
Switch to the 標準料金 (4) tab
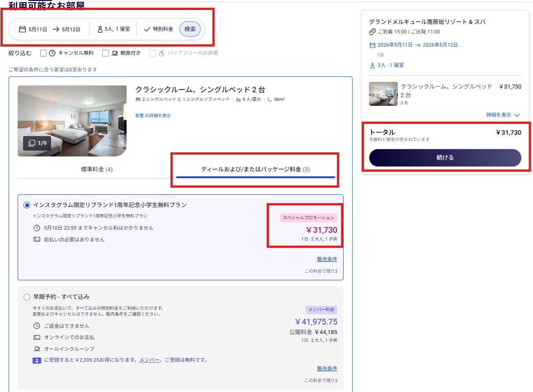97,170
